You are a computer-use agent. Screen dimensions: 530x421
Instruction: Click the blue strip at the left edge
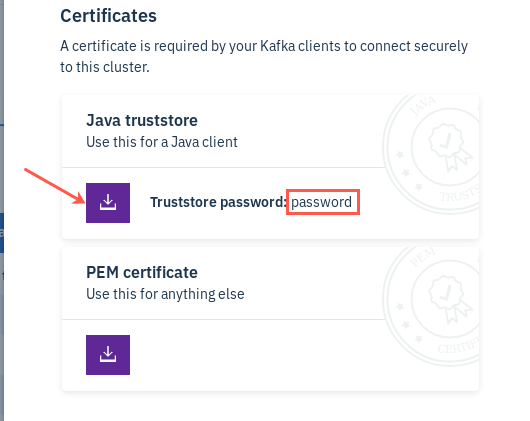pyautogui.click(x=2, y=232)
